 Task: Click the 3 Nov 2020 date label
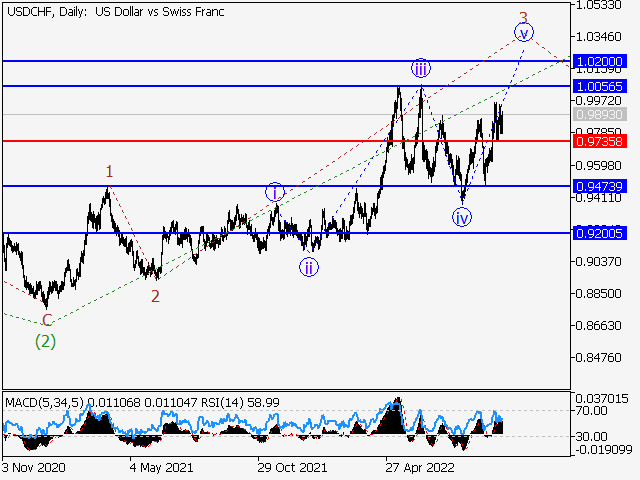33,468
